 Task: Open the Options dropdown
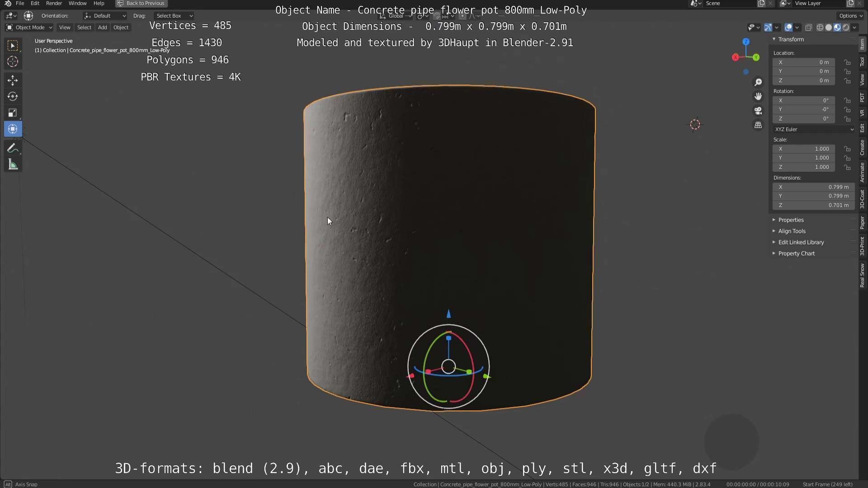[850, 16]
